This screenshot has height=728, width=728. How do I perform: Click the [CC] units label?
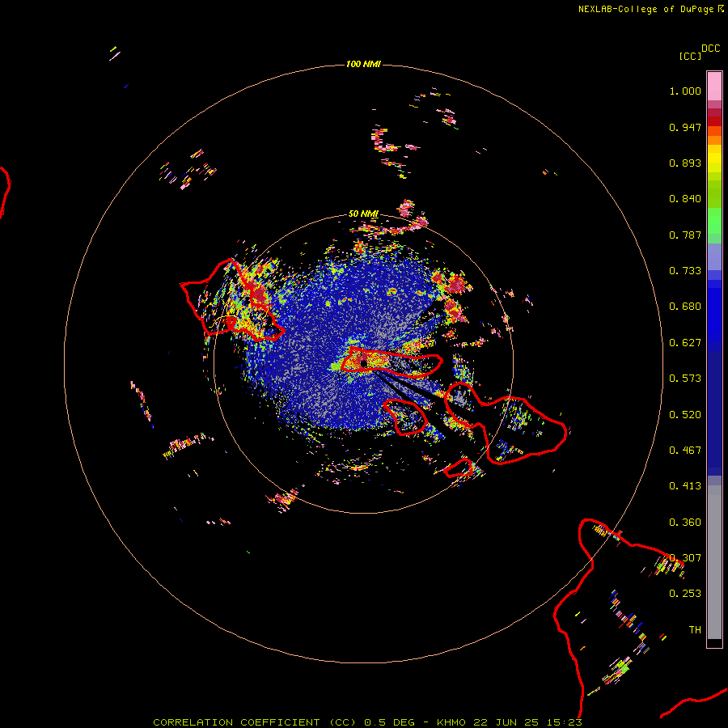point(690,56)
